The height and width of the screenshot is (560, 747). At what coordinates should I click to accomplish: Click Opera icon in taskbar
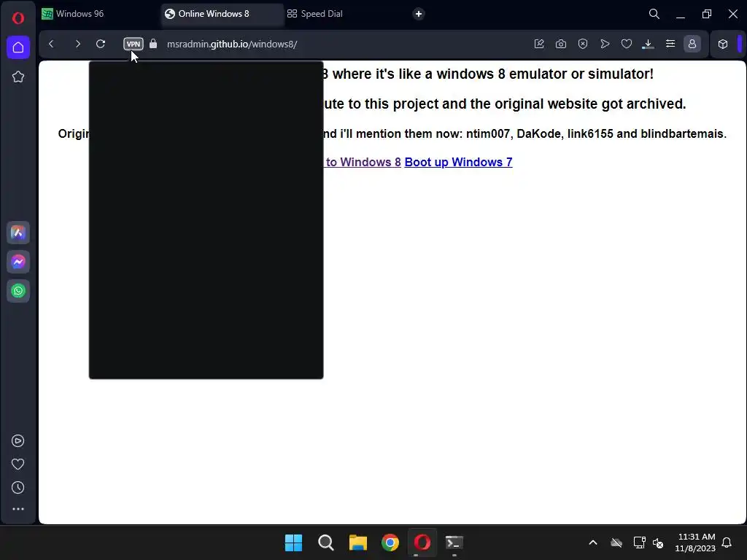coord(422,542)
